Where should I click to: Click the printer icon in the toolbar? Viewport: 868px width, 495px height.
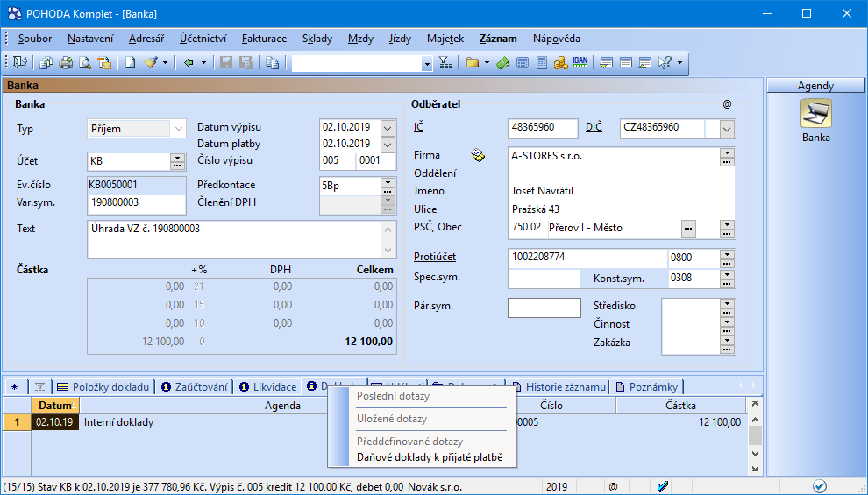66,62
